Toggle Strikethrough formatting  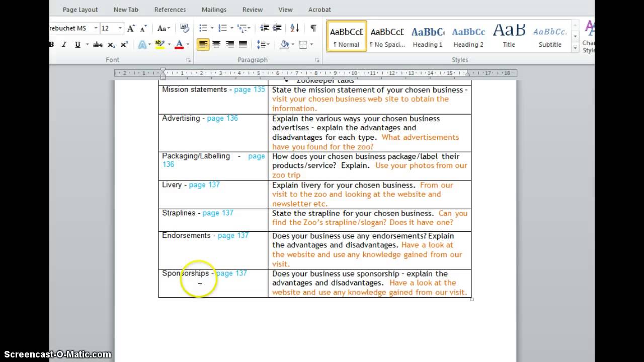(98, 45)
